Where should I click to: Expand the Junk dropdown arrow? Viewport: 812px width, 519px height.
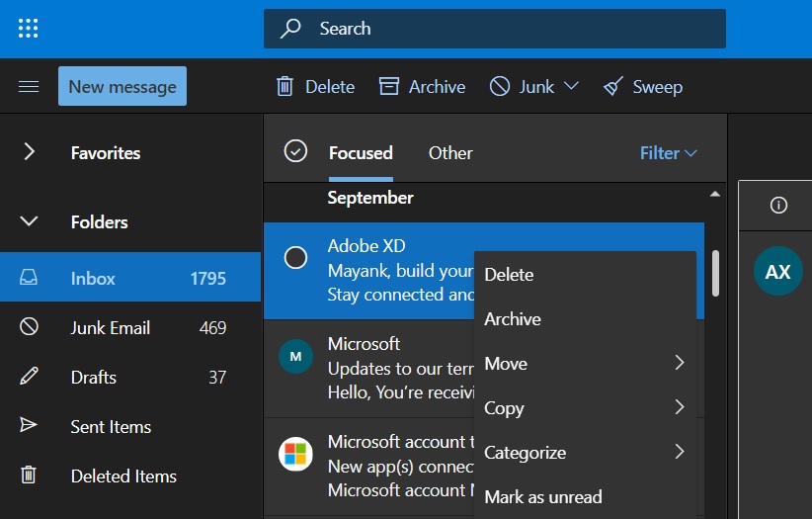pyautogui.click(x=571, y=87)
